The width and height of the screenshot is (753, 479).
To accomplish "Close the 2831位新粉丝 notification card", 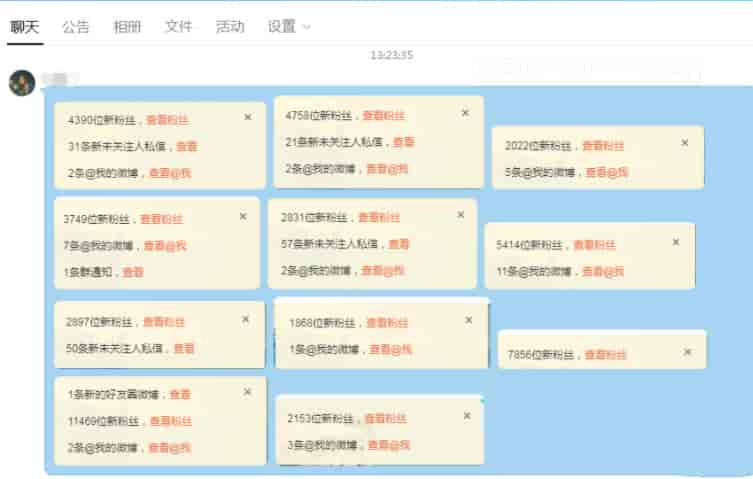I will click(460, 214).
